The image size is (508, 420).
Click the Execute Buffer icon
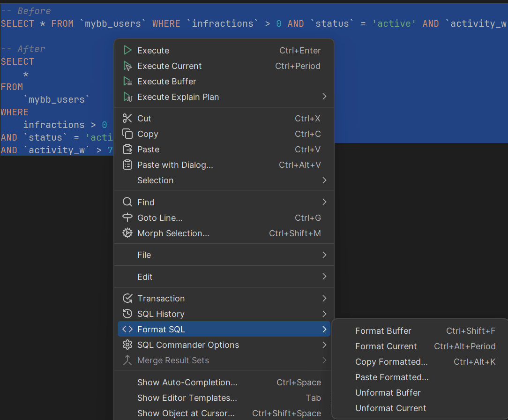tap(127, 82)
